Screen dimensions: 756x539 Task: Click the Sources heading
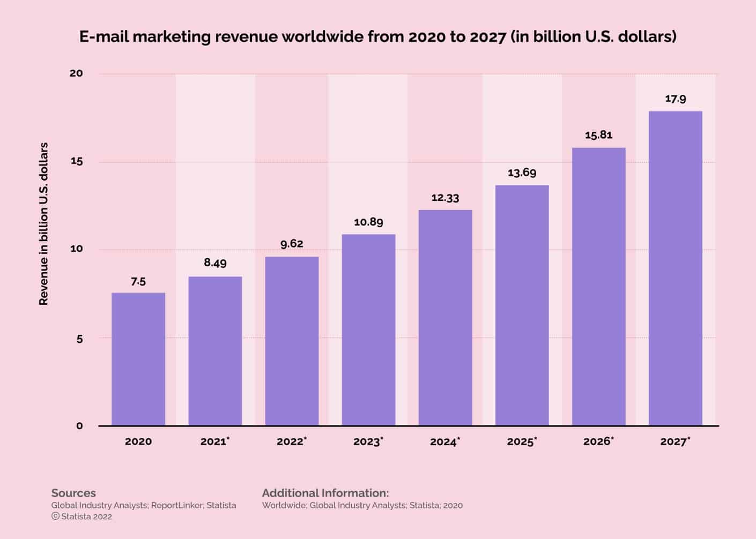(73, 493)
